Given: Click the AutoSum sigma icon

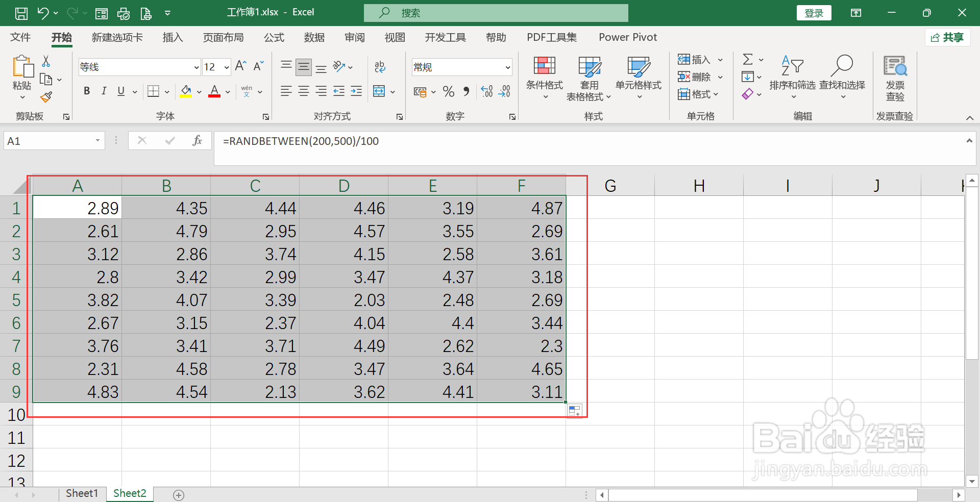Looking at the screenshot, I should point(748,60).
